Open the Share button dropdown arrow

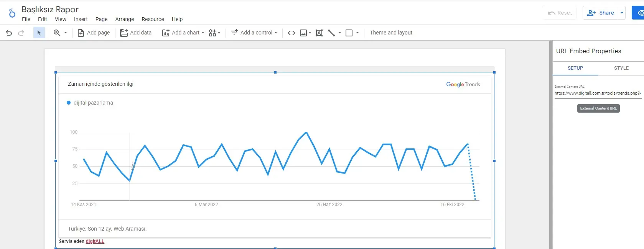click(x=622, y=13)
